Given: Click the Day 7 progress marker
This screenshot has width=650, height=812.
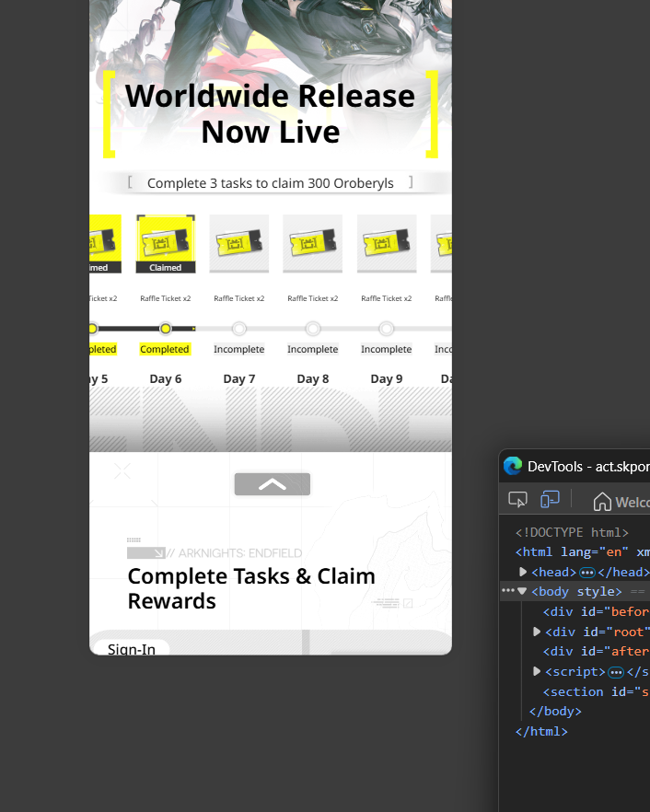Looking at the screenshot, I should coord(239,329).
